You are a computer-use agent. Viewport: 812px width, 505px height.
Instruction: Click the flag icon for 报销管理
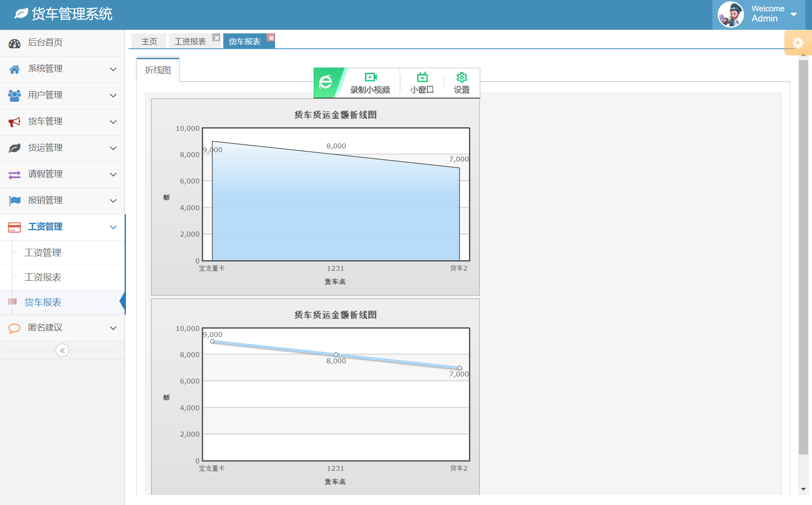click(x=14, y=201)
